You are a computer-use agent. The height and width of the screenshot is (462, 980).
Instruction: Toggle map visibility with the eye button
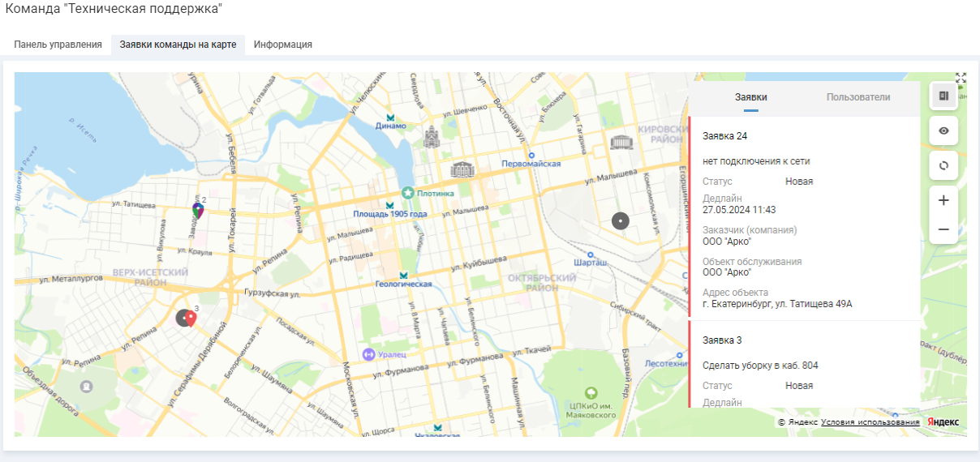(x=943, y=130)
